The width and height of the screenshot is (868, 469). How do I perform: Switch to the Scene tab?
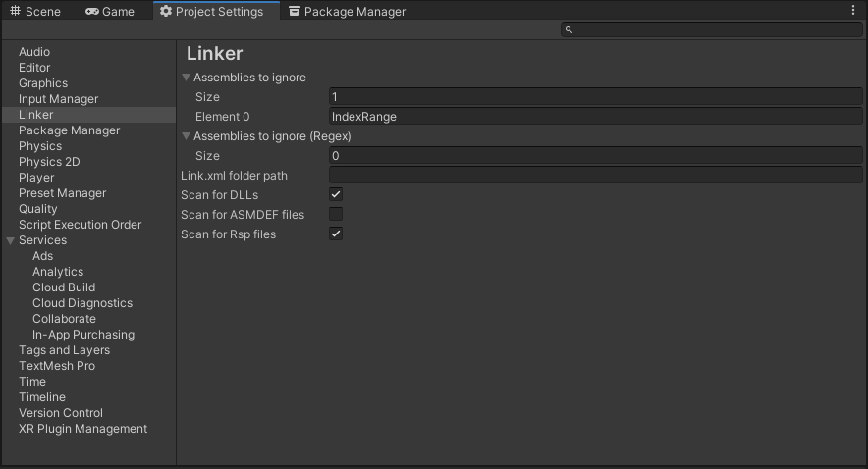[x=35, y=11]
